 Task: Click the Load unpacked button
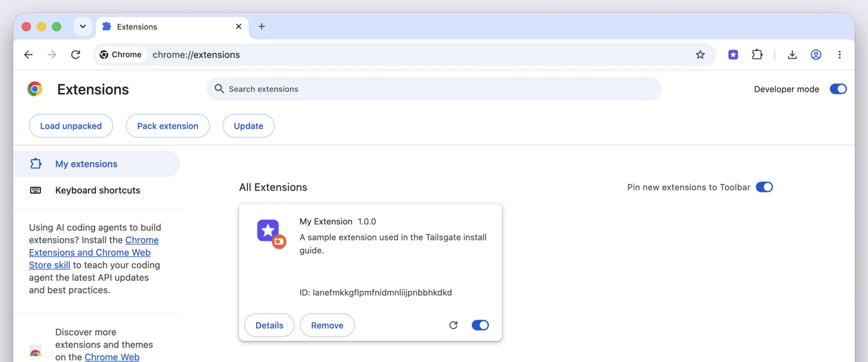pos(71,126)
